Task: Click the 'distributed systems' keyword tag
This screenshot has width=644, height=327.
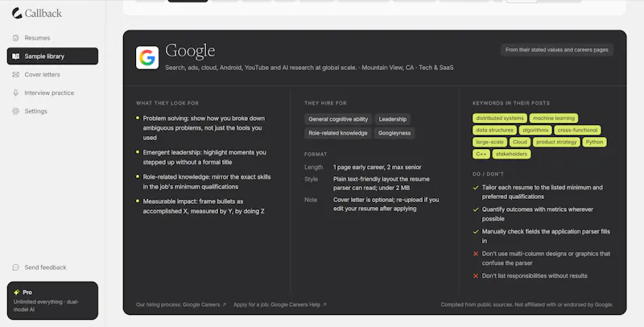Action: (500, 118)
